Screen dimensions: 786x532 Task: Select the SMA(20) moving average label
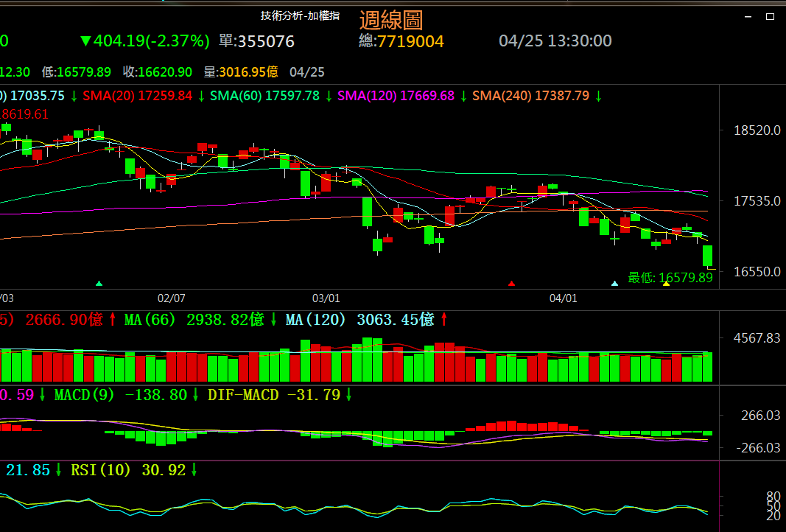pyautogui.click(x=110, y=96)
